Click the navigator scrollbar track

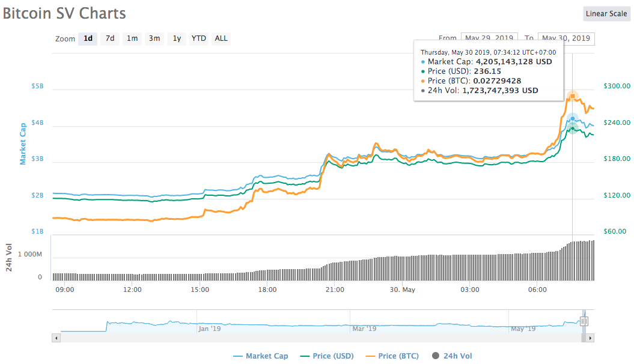click(321, 338)
